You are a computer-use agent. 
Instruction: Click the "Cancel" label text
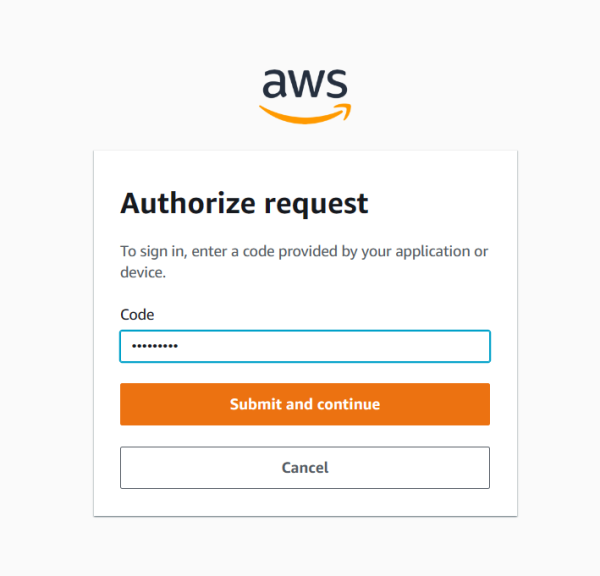pos(305,467)
